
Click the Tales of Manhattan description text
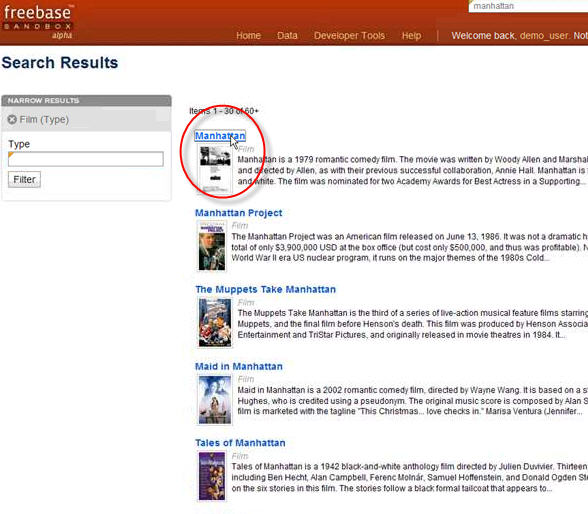410,477
